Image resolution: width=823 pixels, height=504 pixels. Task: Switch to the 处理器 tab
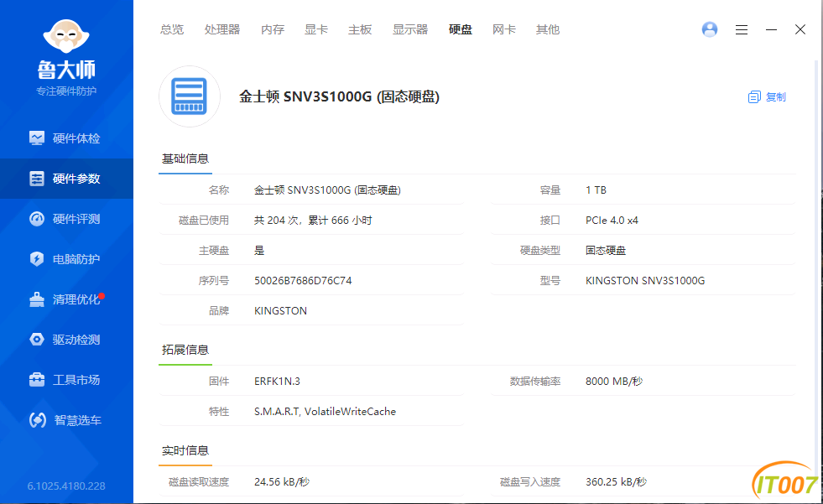point(222,30)
